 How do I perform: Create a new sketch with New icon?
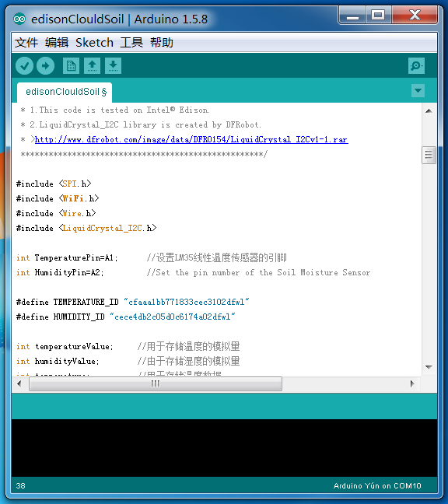(x=71, y=66)
